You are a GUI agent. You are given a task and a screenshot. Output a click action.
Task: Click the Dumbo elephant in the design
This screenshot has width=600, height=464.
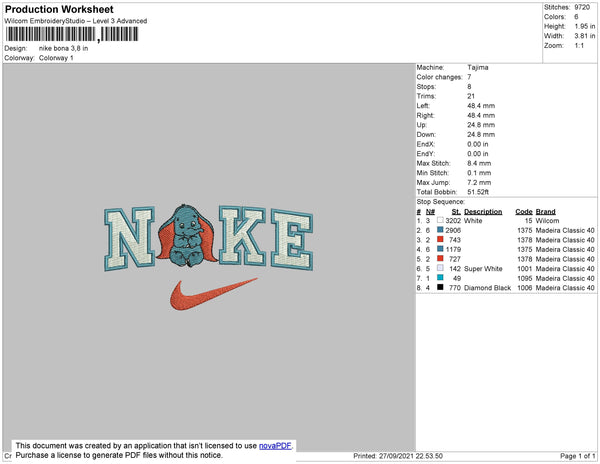click(187, 236)
